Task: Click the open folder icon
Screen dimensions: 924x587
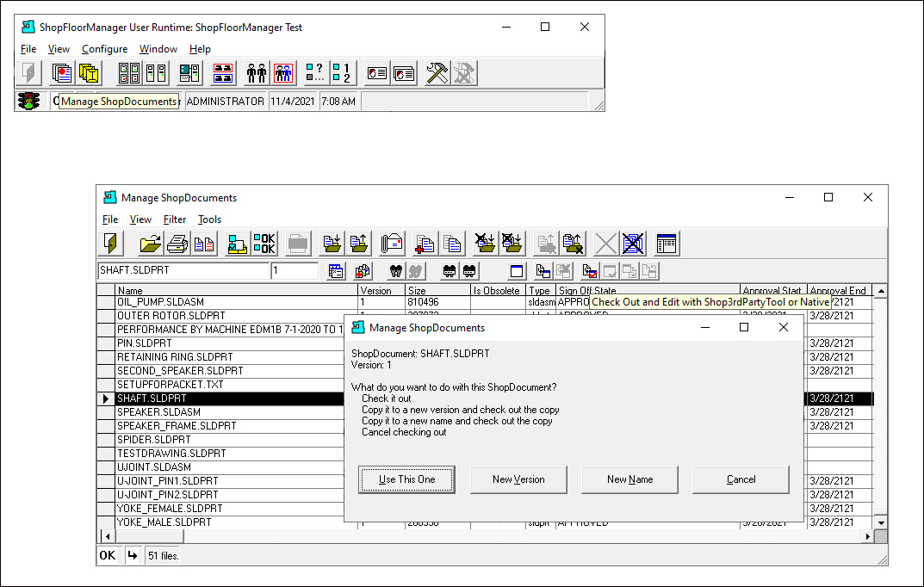Action: (x=150, y=244)
